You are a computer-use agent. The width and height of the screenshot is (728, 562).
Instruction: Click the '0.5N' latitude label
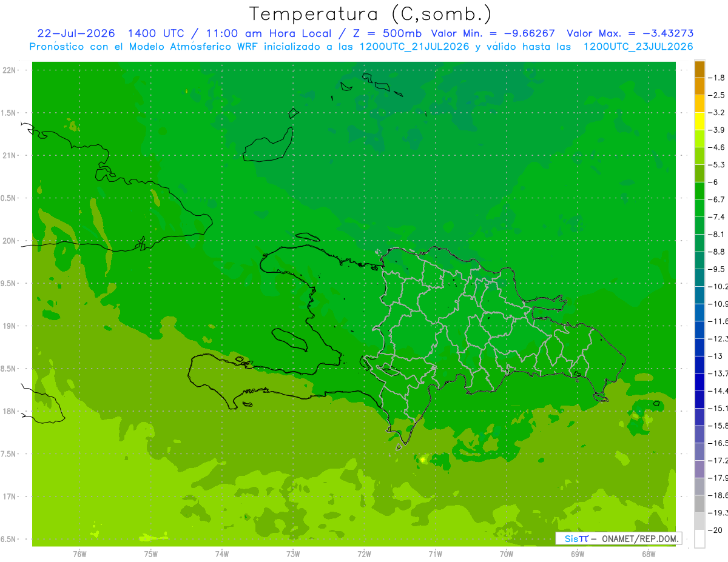coord(8,198)
